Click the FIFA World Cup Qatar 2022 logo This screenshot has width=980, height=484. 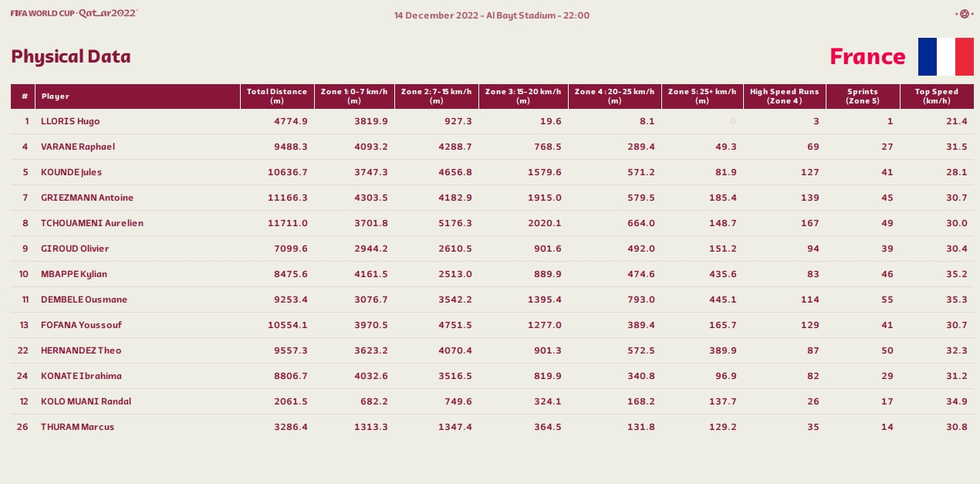tap(74, 13)
